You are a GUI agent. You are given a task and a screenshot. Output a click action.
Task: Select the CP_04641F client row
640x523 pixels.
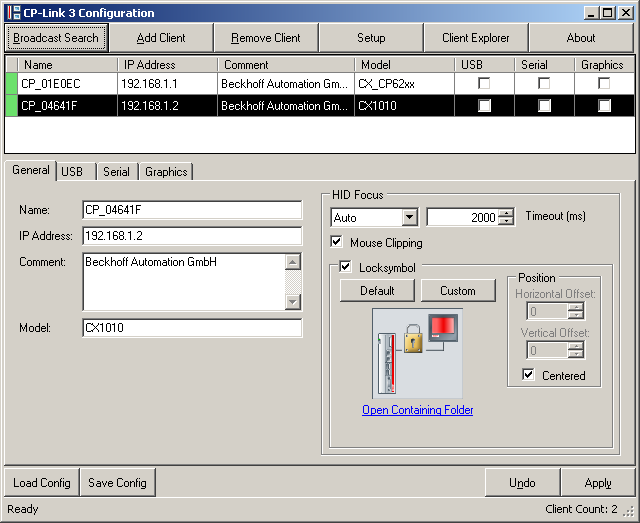[320, 106]
